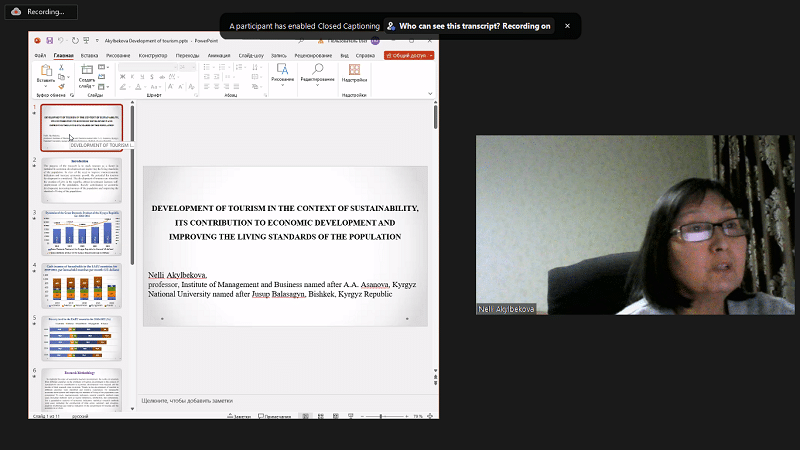The height and width of the screenshot is (450, 800).
Task: Open the Вставка (Insert) ribbon tab
Action: 90,55
